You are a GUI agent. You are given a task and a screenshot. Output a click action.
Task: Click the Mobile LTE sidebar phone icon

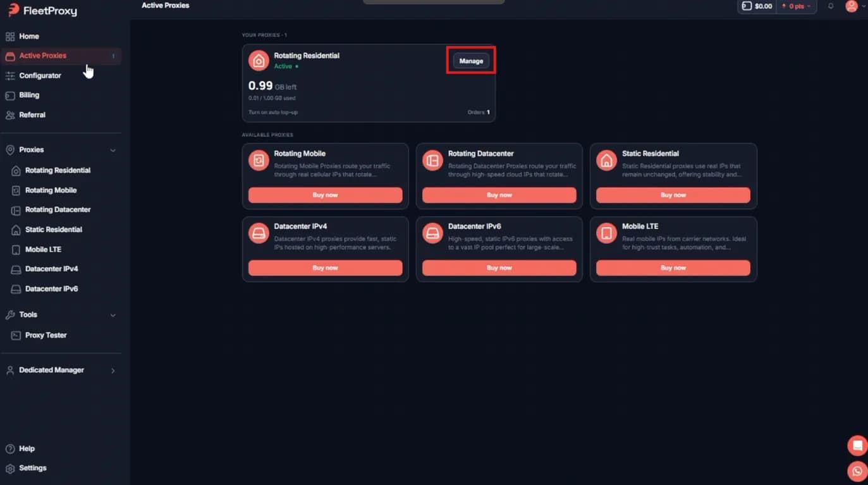pyautogui.click(x=16, y=250)
